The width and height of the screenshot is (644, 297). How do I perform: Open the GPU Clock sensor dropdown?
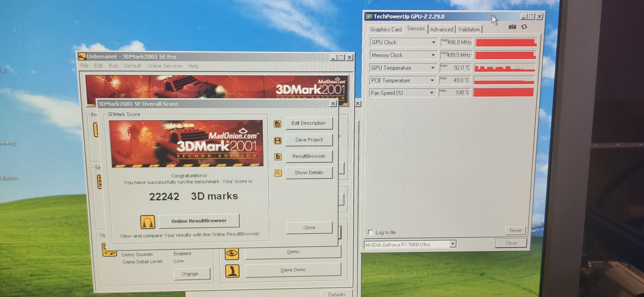(434, 42)
